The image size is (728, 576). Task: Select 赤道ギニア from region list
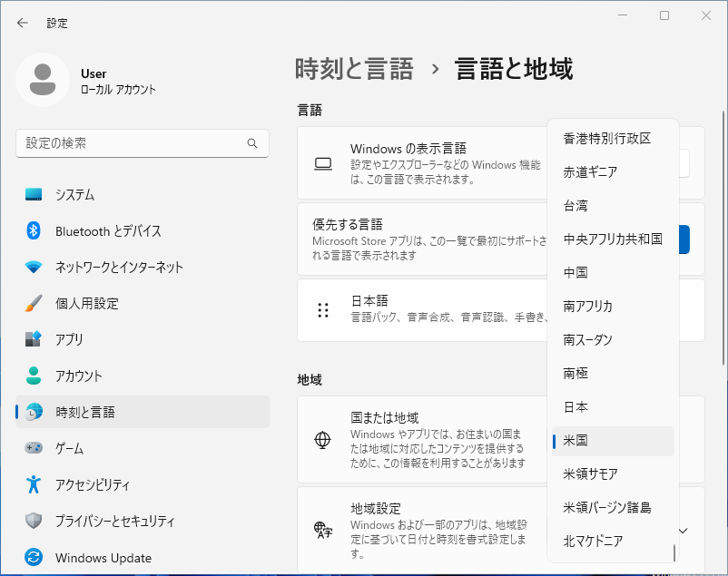point(613,171)
